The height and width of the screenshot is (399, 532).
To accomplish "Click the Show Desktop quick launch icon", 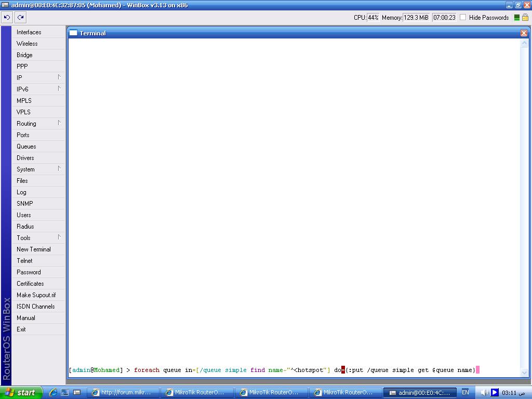I will click(65, 393).
